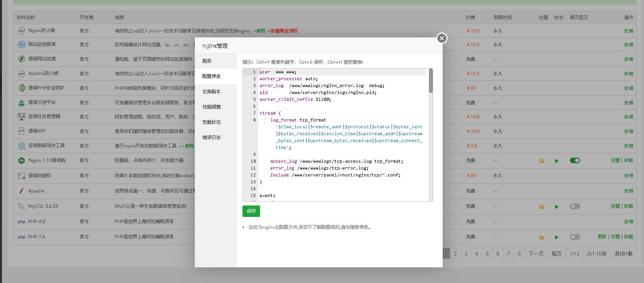Click the ￥29.8 price of Nginx防火墙
Viewport: 644px width, 283px height.
tap(473, 31)
